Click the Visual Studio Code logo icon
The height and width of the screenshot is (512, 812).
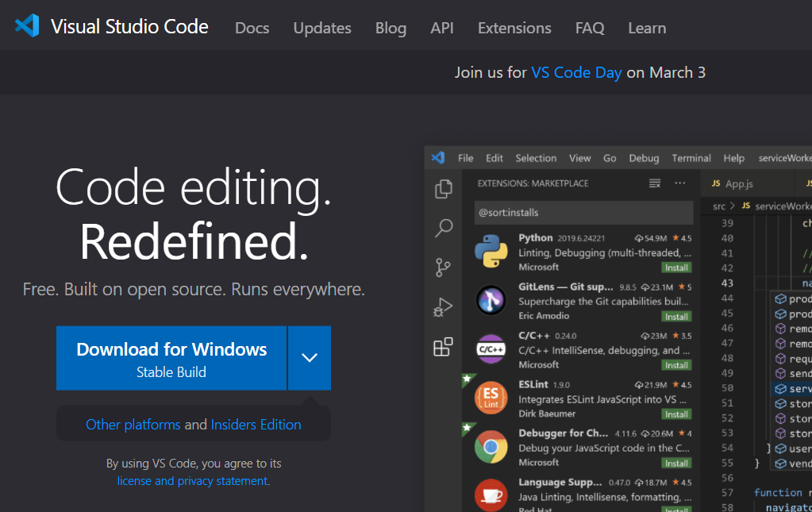click(x=27, y=25)
